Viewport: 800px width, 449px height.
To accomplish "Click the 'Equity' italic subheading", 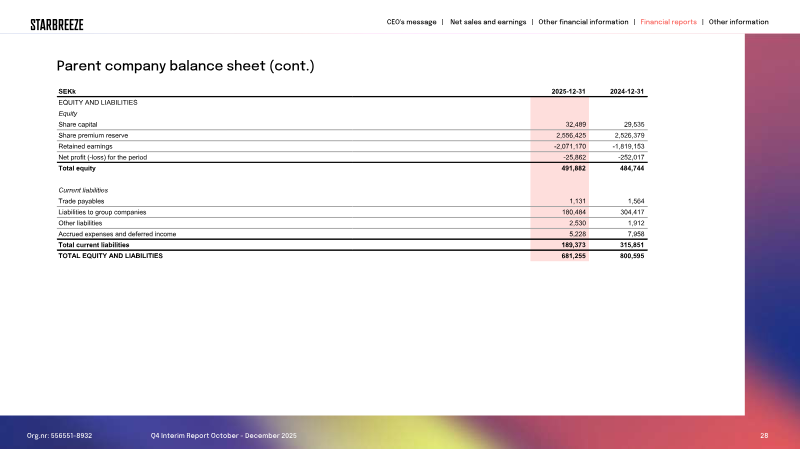I will pyautogui.click(x=68, y=114).
